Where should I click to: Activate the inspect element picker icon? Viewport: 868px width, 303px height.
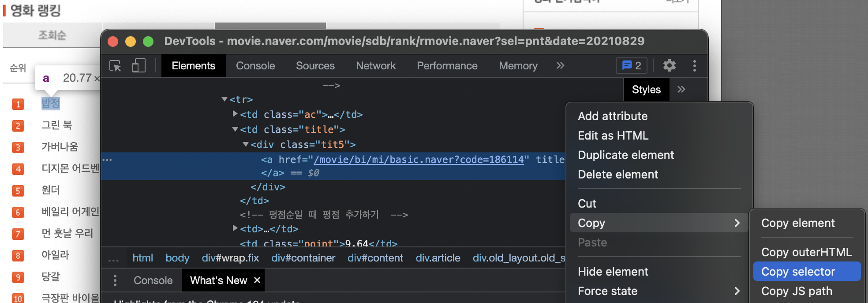(115, 66)
